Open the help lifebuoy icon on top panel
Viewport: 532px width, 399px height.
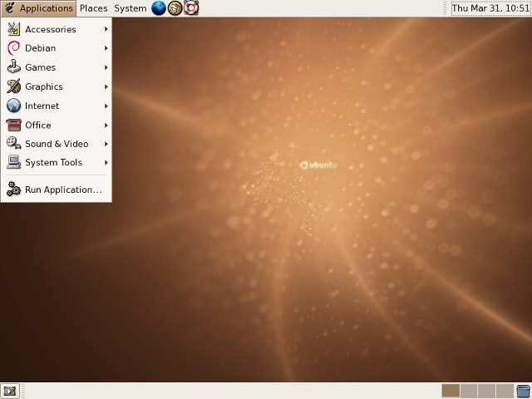(x=191, y=8)
